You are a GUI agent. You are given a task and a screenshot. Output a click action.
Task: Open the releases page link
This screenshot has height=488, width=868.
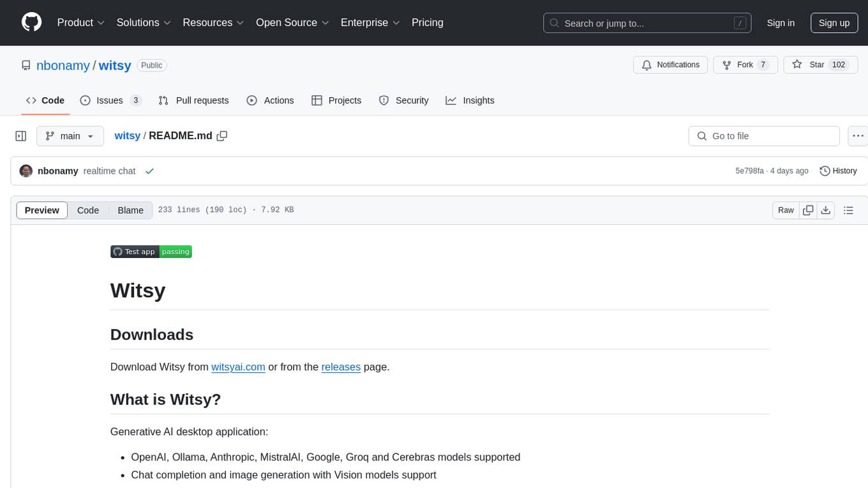tap(341, 367)
